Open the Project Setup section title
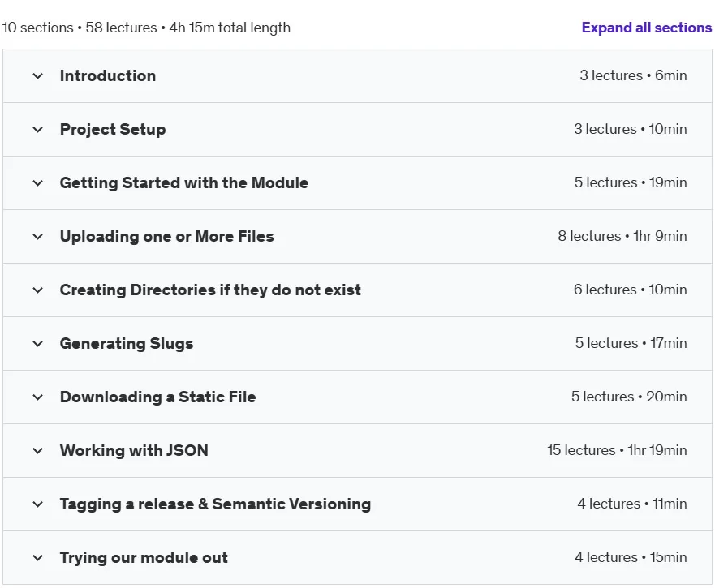 pyautogui.click(x=113, y=130)
